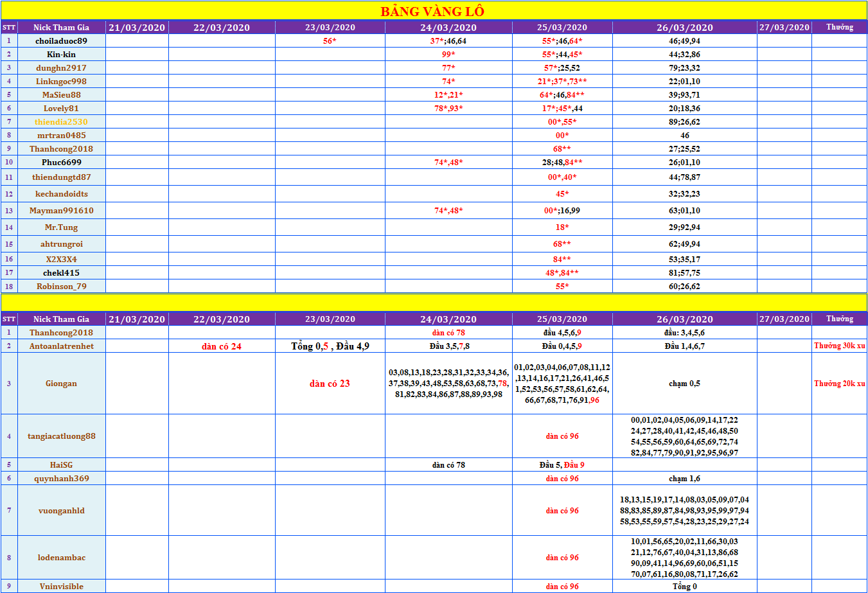
Task: Click the Antoanlatrenhet username
Action: click(x=61, y=346)
